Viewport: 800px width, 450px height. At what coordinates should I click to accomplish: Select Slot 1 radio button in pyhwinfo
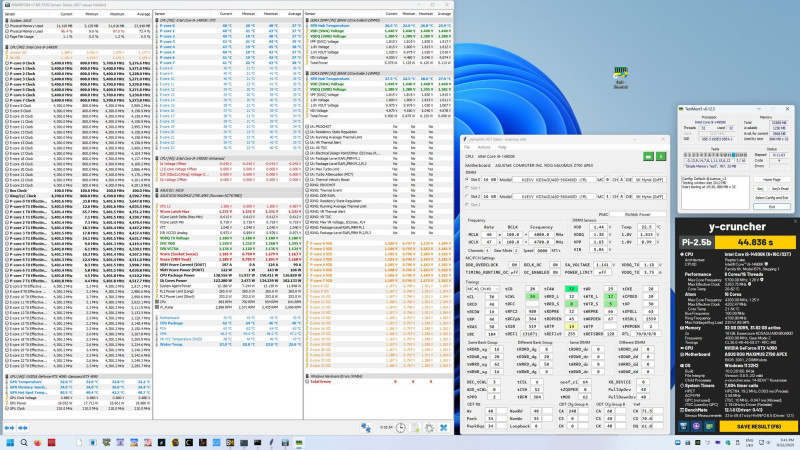pos(467,188)
